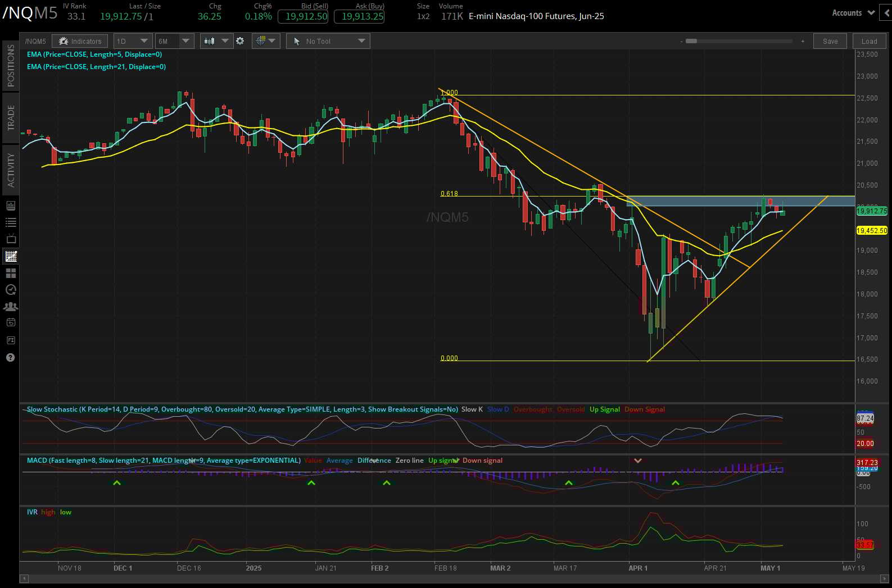Click the MAY 1 date axis label

click(x=770, y=568)
